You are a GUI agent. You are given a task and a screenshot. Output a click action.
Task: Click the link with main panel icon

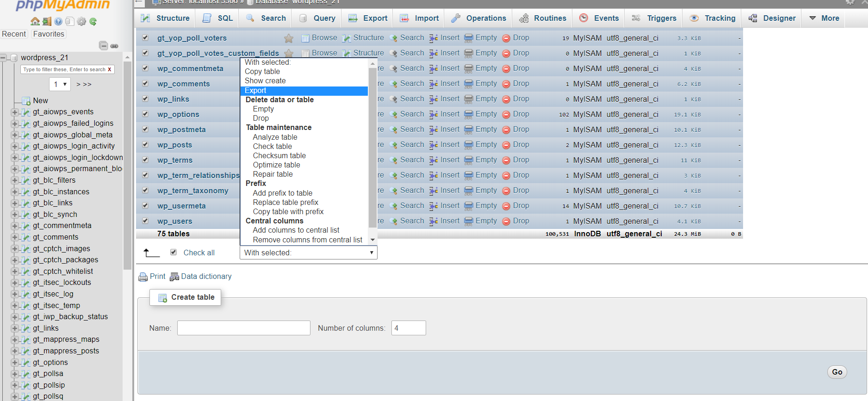[114, 46]
